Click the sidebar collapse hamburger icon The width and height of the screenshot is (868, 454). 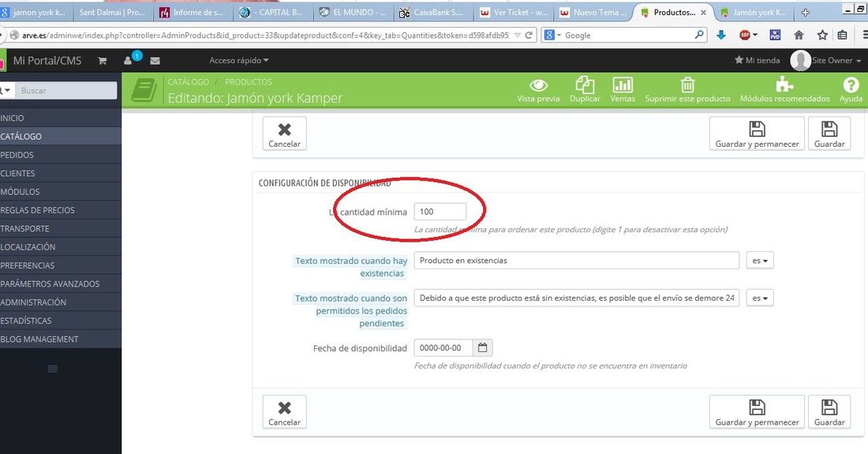click(x=53, y=369)
